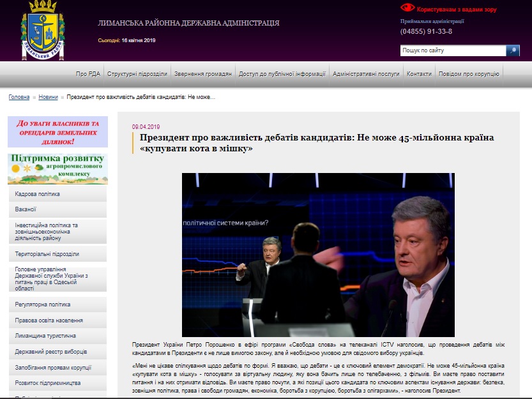The width and height of the screenshot is (532, 399).
Task: Open 'Структурні підрозділи' in the navigation bar
Action: pos(137,74)
